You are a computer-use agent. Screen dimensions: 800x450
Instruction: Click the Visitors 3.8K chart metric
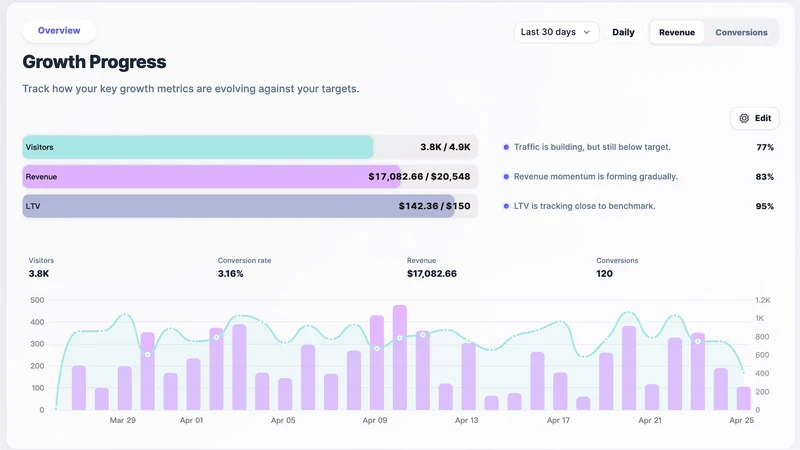pyautogui.click(x=41, y=267)
